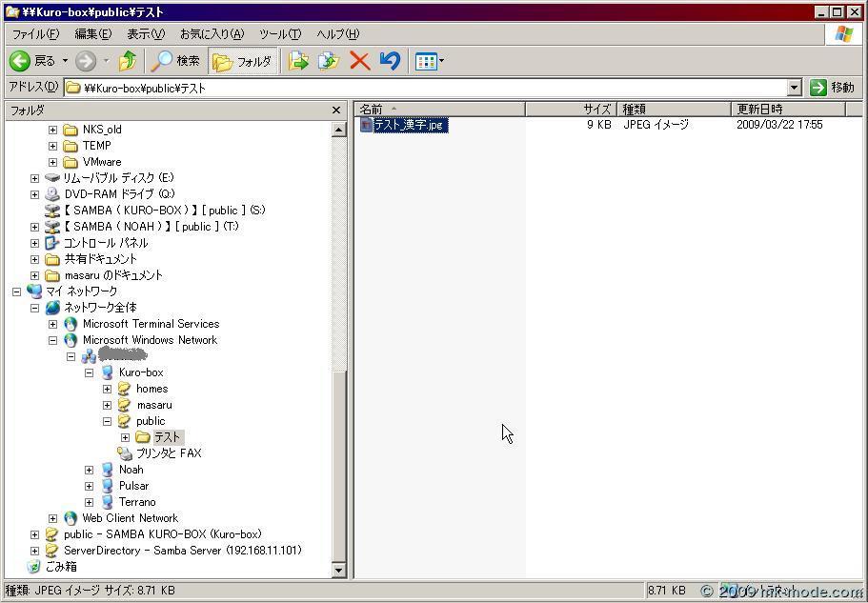Close the Folders pane with X
Image resolution: width=868 pixels, height=603 pixels.
coord(335,111)
